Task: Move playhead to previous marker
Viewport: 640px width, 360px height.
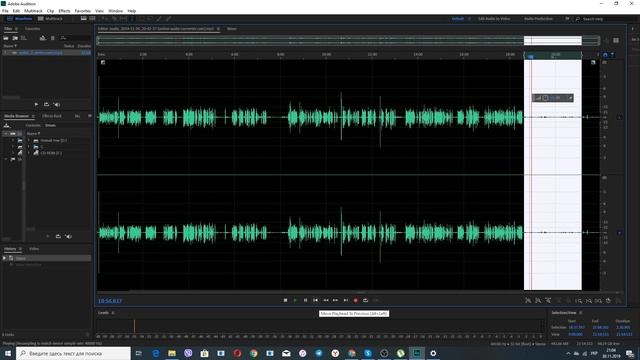Action: coord(316,300)
